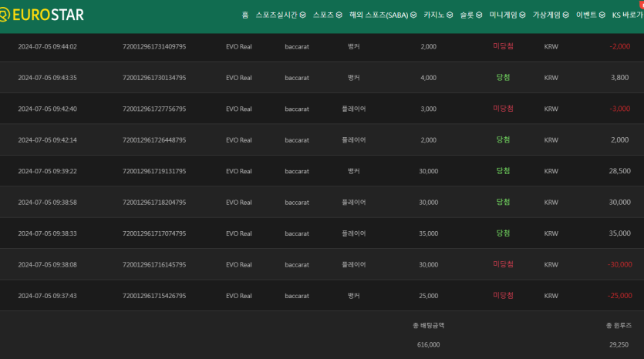The image size is (644, 359).
Task: Expand chevron next to 이벤트
Action: pos(602,15)
